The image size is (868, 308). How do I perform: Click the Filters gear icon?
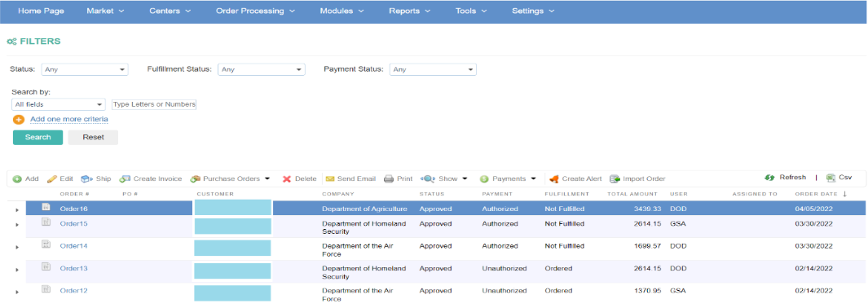point(11,42)
